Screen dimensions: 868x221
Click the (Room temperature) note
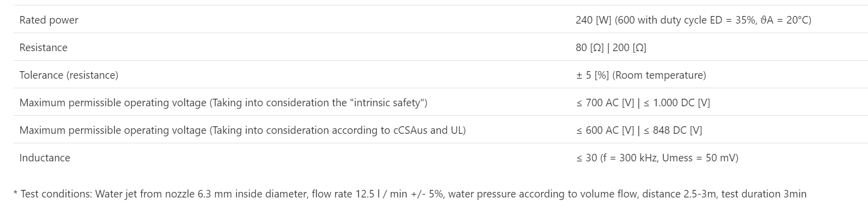pos(659,75)
